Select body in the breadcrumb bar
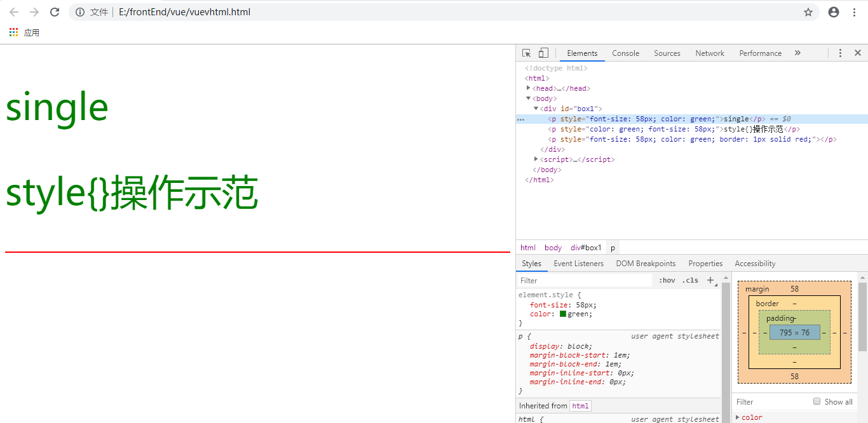The image size is (868, 423). [553, 248]
